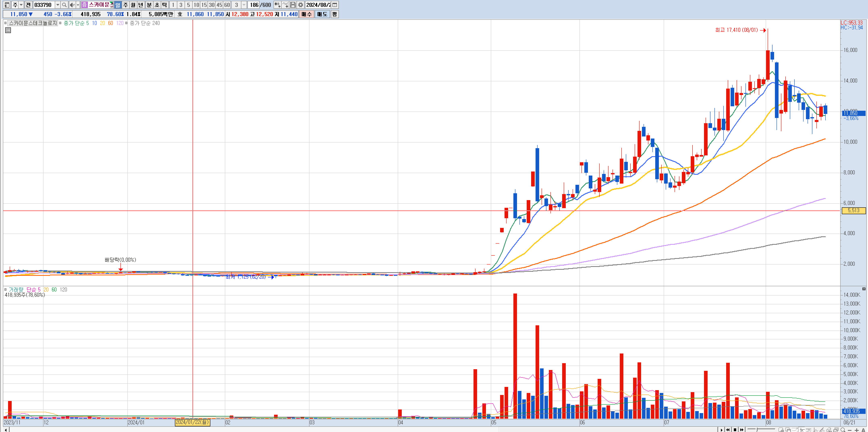Expand the minute interval 3 dropdown

pos(244,5)
